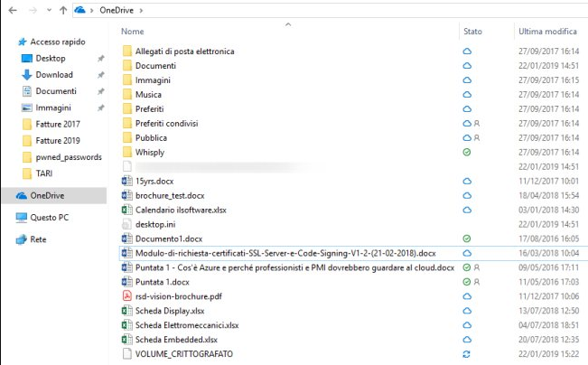Click the cloud status icon for Documenti folder
Viewport: 588px width, 365px height.
click(467, 66)
